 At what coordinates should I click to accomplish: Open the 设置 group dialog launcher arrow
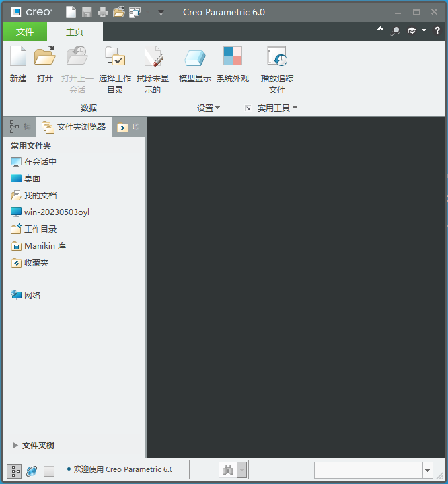(x=248, y=108)
